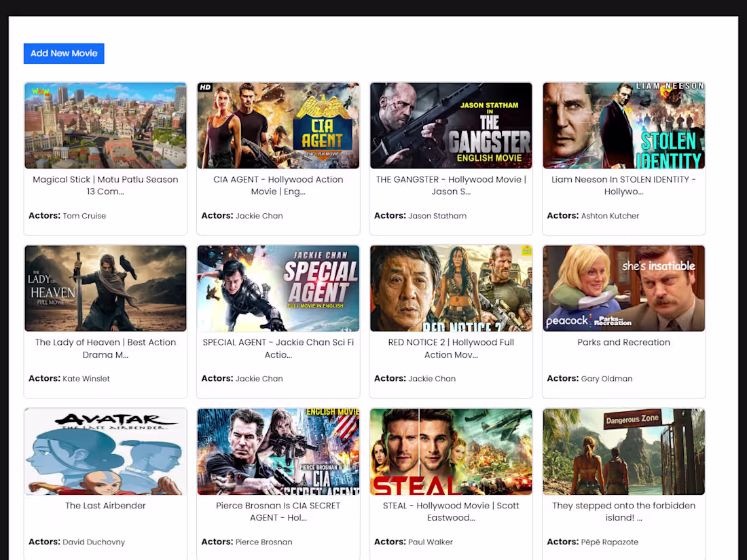Click the STEAL Hollywood Movie title
747x560 pixels.
click(450, 511)
